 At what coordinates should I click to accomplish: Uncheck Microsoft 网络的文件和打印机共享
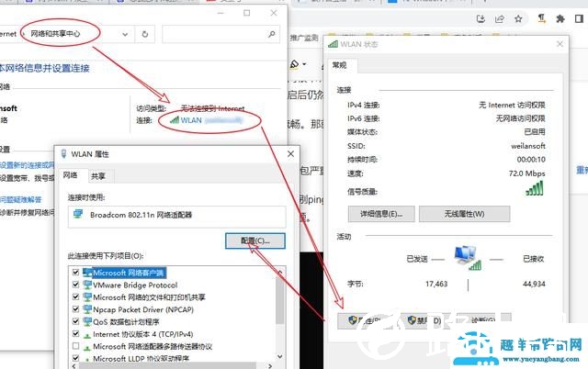click(x=75, y=297)
